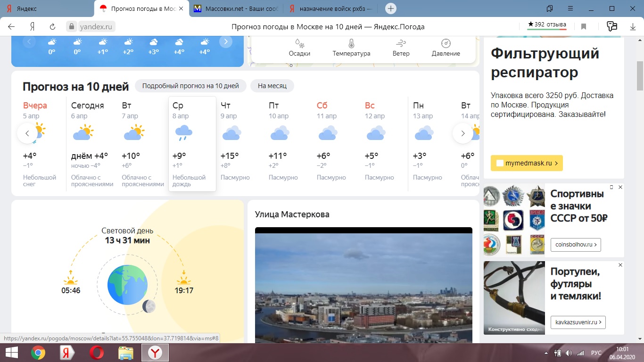Switch to the Массовки.net tab
The width and height of the screenshot is (644, 362).
click(x=237, y=8)
